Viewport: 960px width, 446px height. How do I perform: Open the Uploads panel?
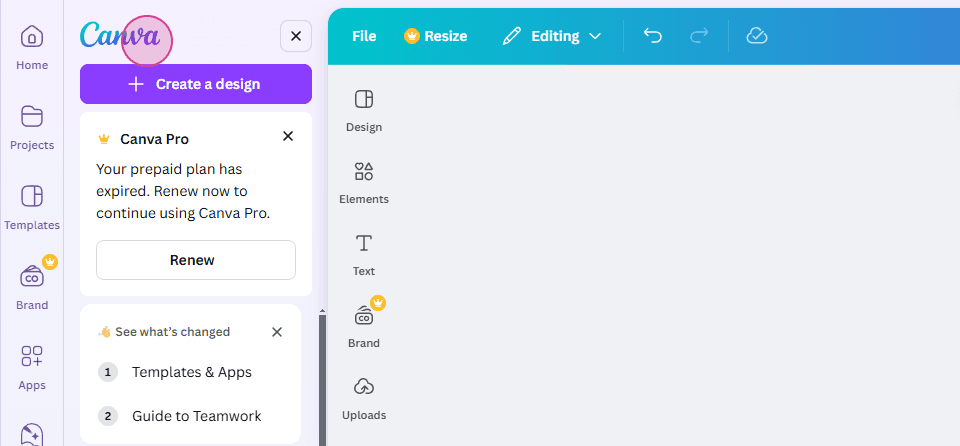[x=364, y=399]
